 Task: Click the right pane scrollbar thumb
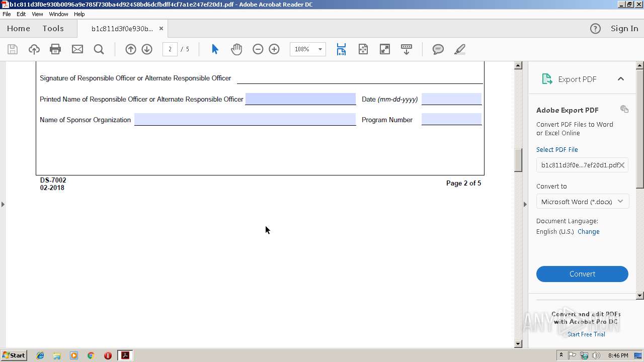(x=640, y=128)
